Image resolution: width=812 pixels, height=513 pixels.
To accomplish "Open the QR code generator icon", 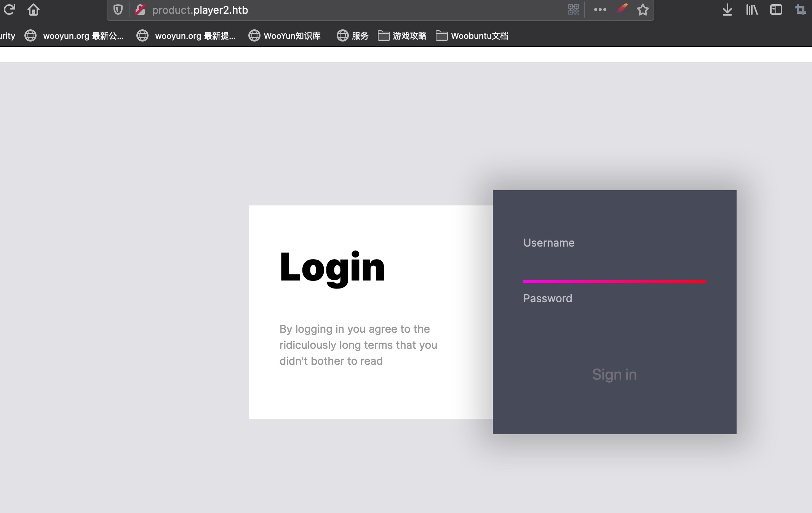I will click(573, 10).
